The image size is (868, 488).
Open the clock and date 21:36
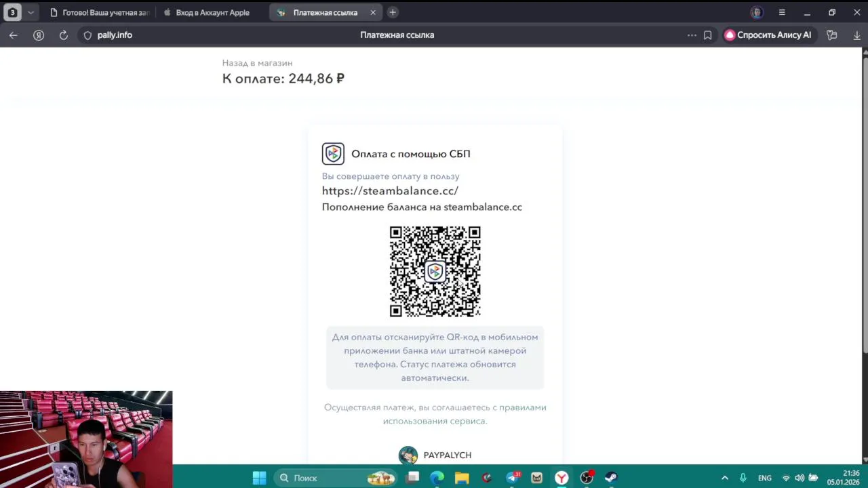pyautogui.click(x=844, y=478)
